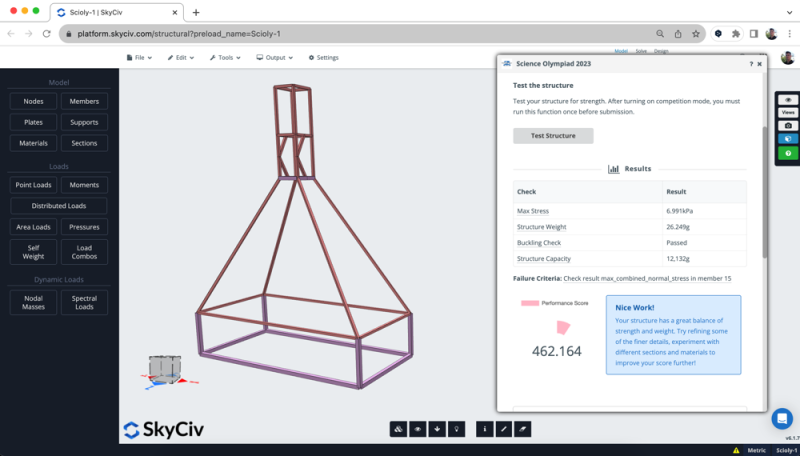Click the pencil tool icon in bottom toolbar
800x456 pixels.
point(505,429)
